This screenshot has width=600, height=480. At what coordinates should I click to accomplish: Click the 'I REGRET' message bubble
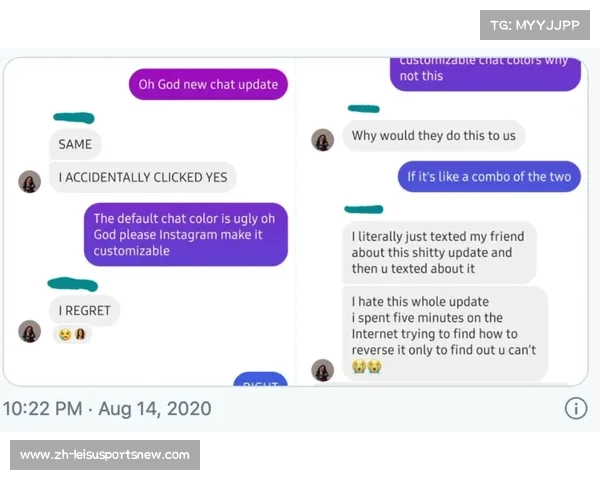[85, 310]
